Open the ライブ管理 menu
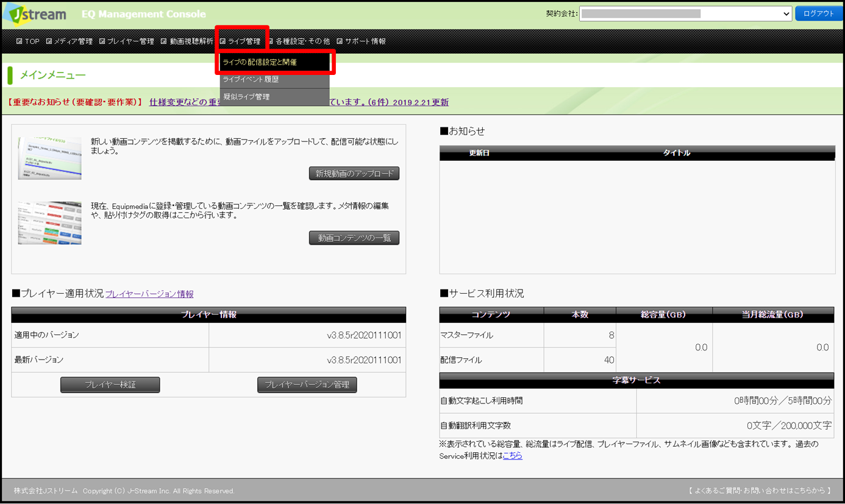Viewport: 845px width, 504px height. [x=240, y=41]
